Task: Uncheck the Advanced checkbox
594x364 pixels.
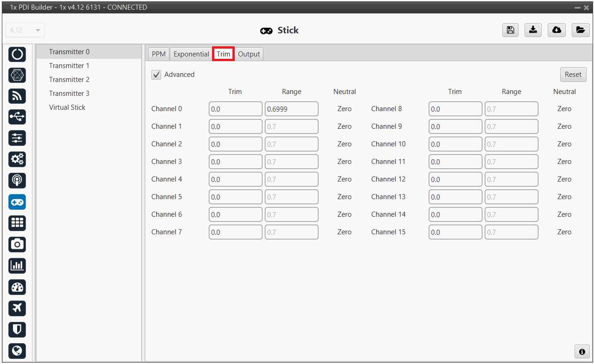Action: (156, 75)
